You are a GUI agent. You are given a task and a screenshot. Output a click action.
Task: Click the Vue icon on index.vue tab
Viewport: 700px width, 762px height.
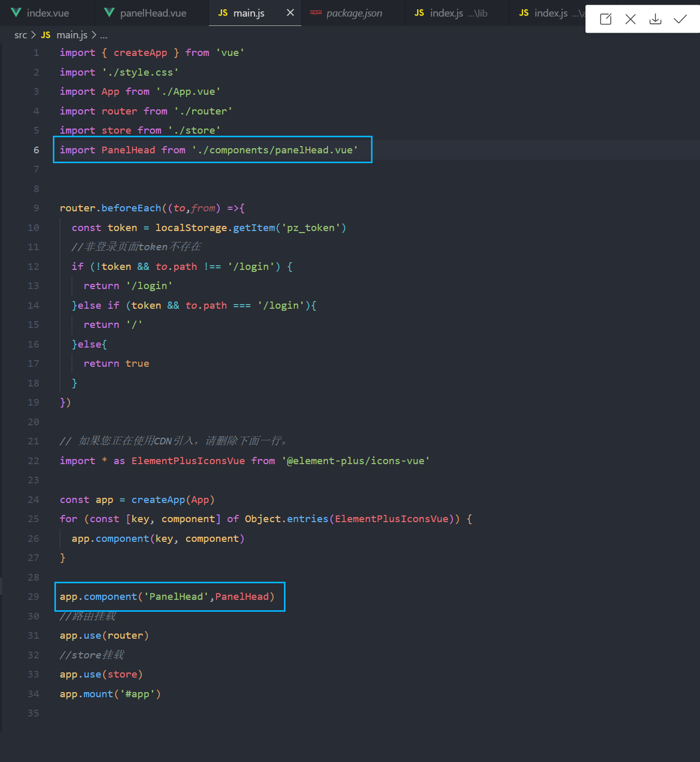pos(16,12)
